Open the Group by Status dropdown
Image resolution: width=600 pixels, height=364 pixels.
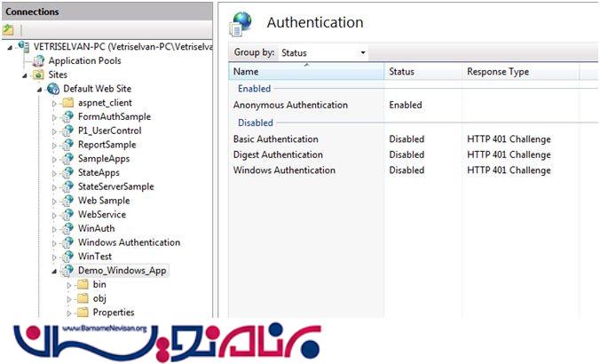click(x=324, y=52)
